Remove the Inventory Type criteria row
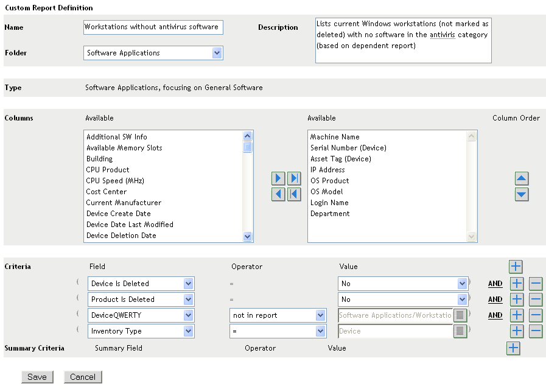The height and width of the screenshot is (392, 546). 536,331
